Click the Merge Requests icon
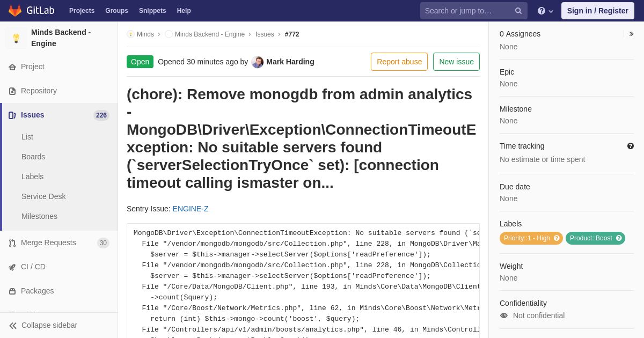 pyautogui.click(x=12, y=243)
